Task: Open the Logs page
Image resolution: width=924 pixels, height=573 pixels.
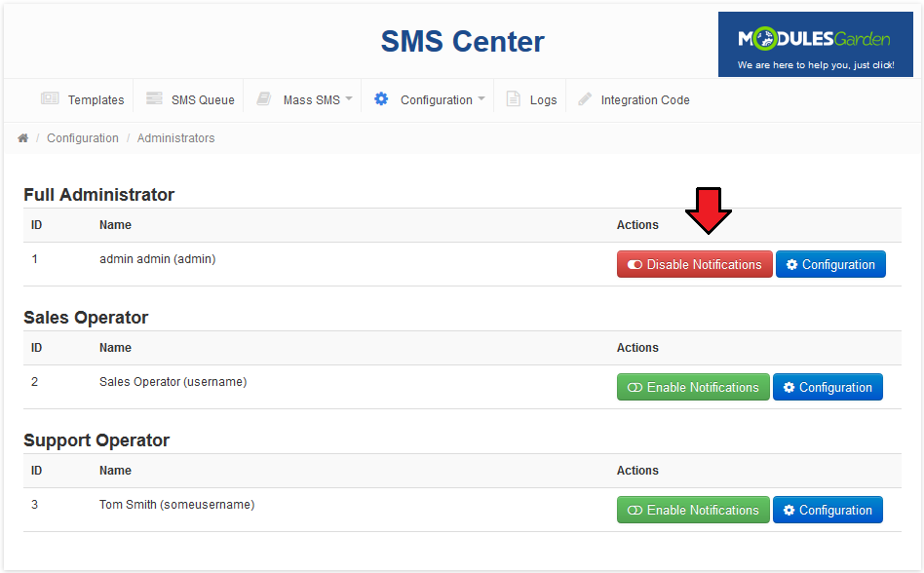Action: 543,100
